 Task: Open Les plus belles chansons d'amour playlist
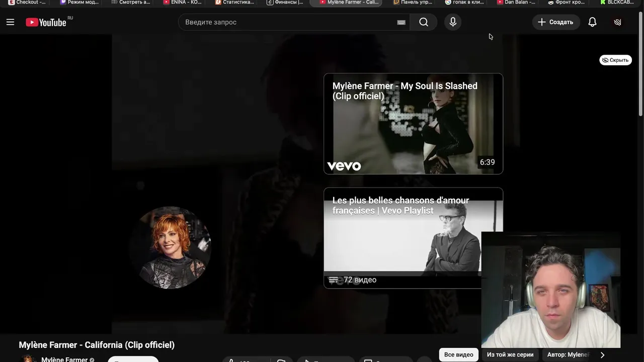tap(403, 238)
